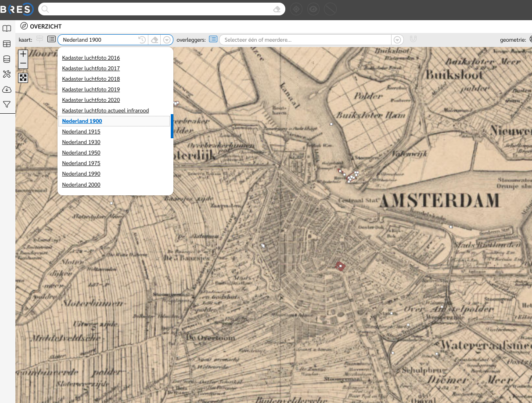Open the book icon in left sidebar
Viewport: 532px width, 403px height.
7,29
